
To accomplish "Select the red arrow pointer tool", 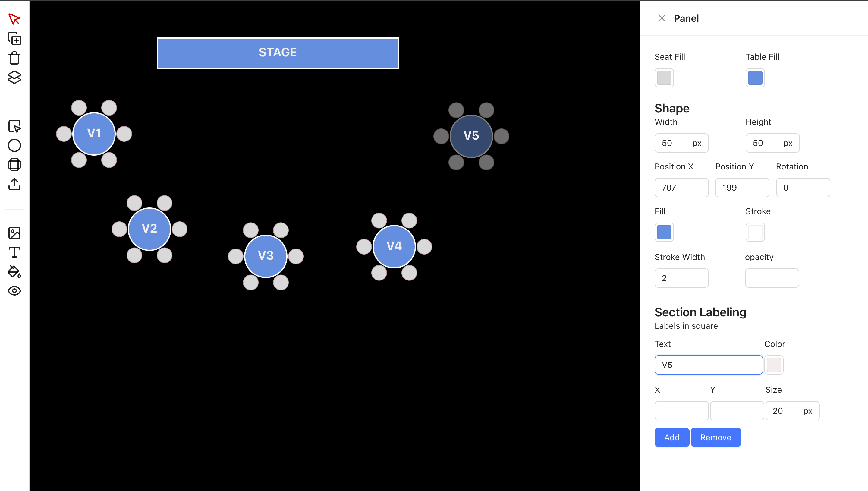I will (x=14, y=19).
